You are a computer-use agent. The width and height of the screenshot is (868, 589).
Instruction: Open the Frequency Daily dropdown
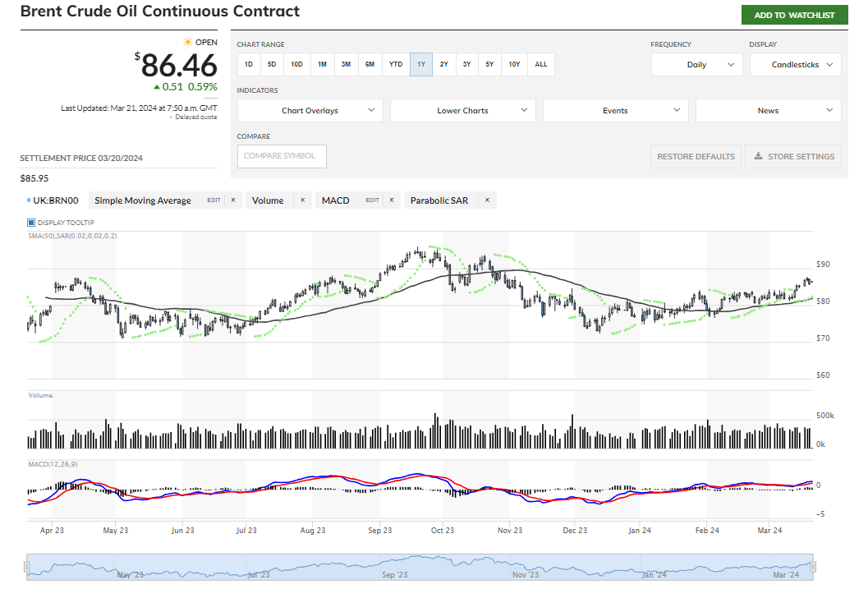point(697,65)
